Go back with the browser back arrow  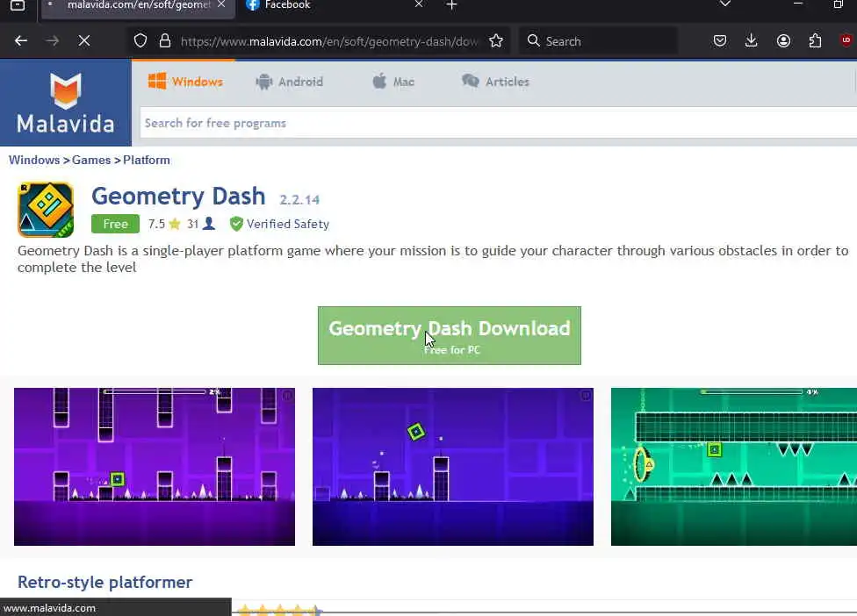[21, 41]
